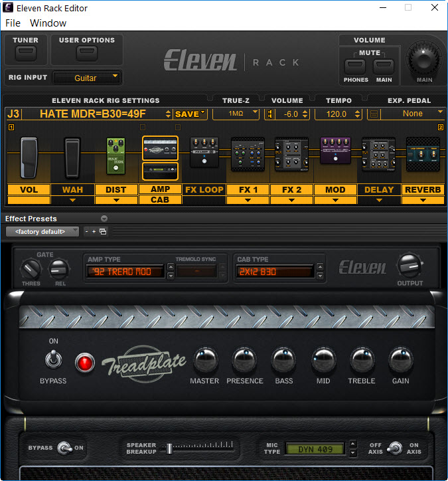The height and width of the screenshot is (481, 448).
Task: Select the FX Loop pedal
Action: 204,152
